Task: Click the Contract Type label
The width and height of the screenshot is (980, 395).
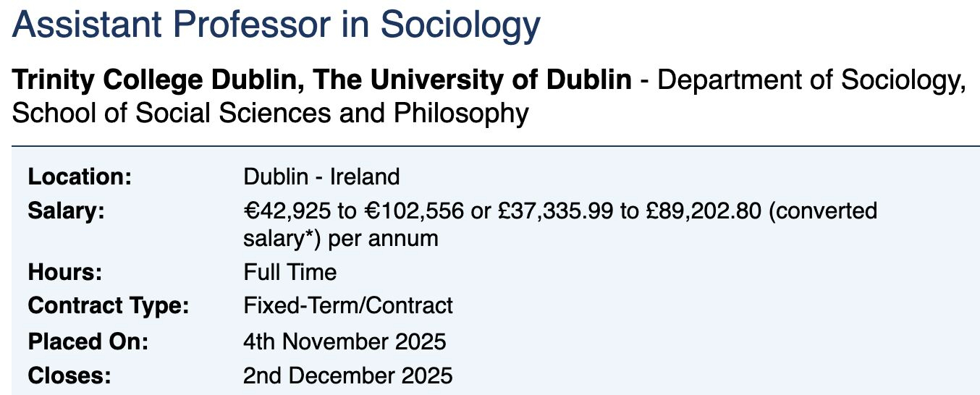Action: [x=109, y=305]
